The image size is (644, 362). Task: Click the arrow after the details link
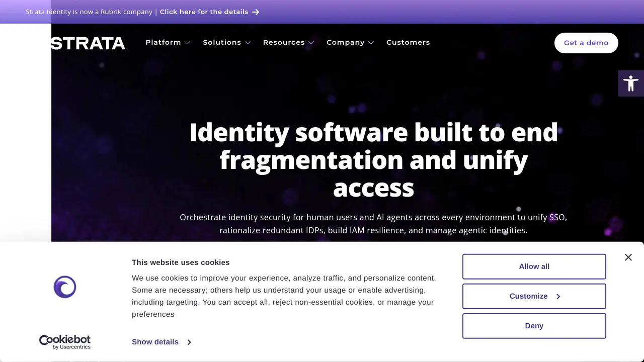tap(256, 12)
